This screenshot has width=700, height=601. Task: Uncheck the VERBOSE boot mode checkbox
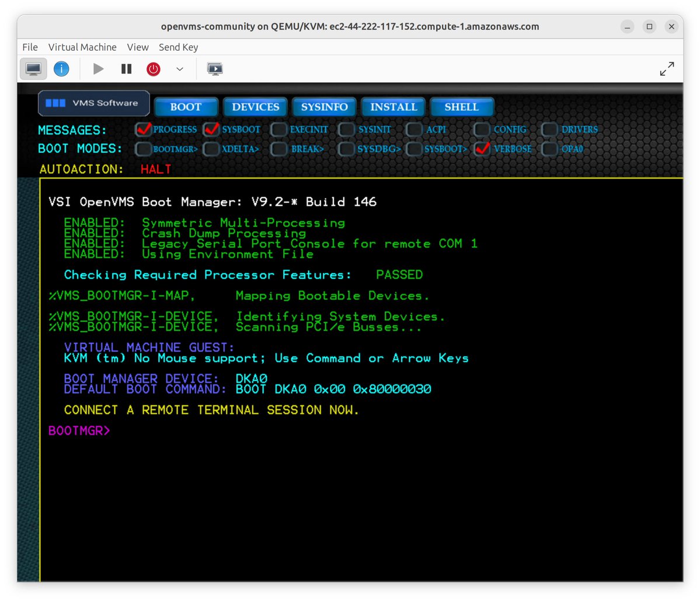click(x=482, y=149)
